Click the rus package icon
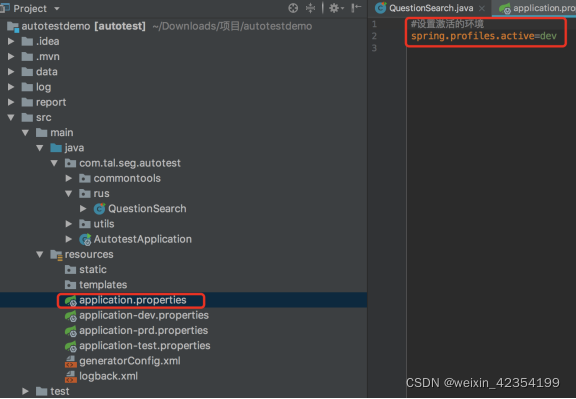 click(85, 194)
